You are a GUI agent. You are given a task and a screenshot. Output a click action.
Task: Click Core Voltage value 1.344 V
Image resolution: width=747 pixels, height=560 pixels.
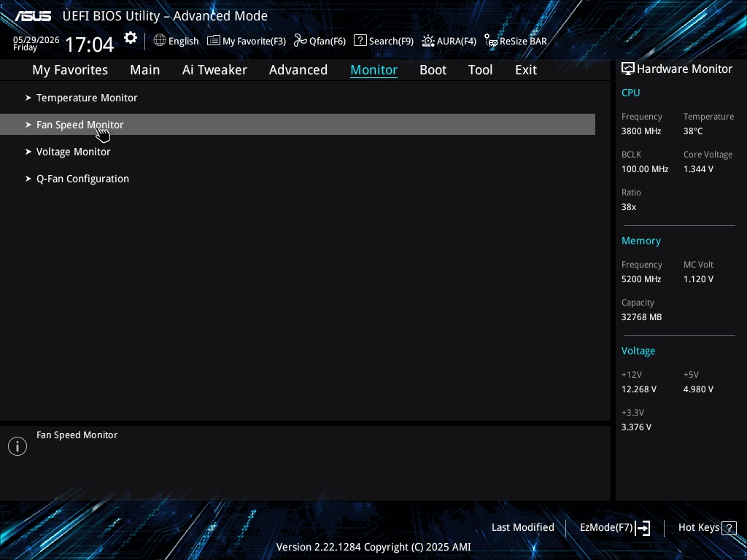(x=698, y=169)
